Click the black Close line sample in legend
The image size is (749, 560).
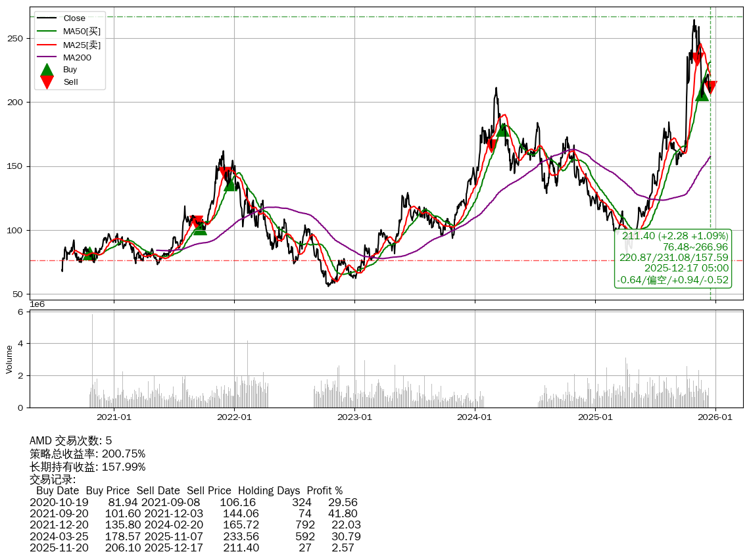pyautogui.click(x=47, y=18)
